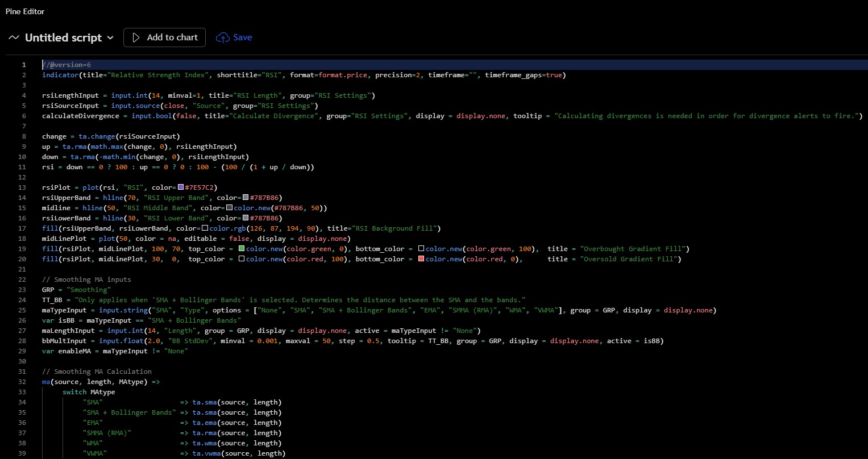Viewport: 868px width, 459px height.
Task: Click line number 1 in the gutter
Action: 23,64
